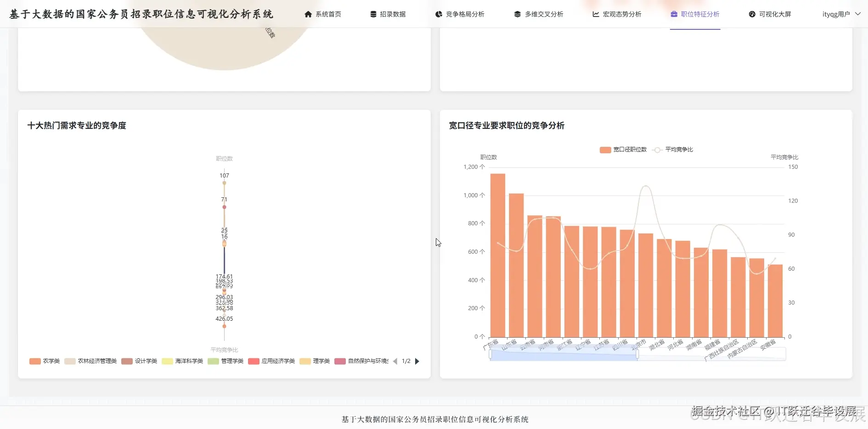Click the 1/2 legend page indicator

click(x=406, y=361)
